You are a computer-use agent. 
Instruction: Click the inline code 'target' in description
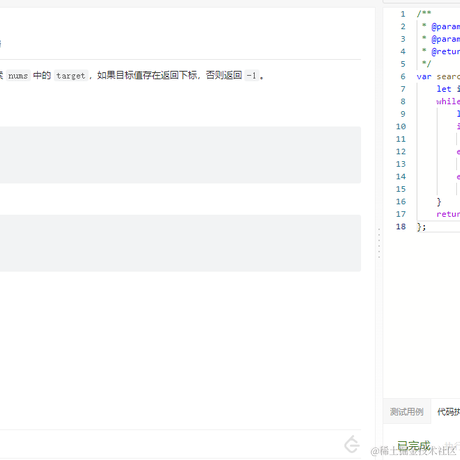pyautogui.click(x=71, y=76)
